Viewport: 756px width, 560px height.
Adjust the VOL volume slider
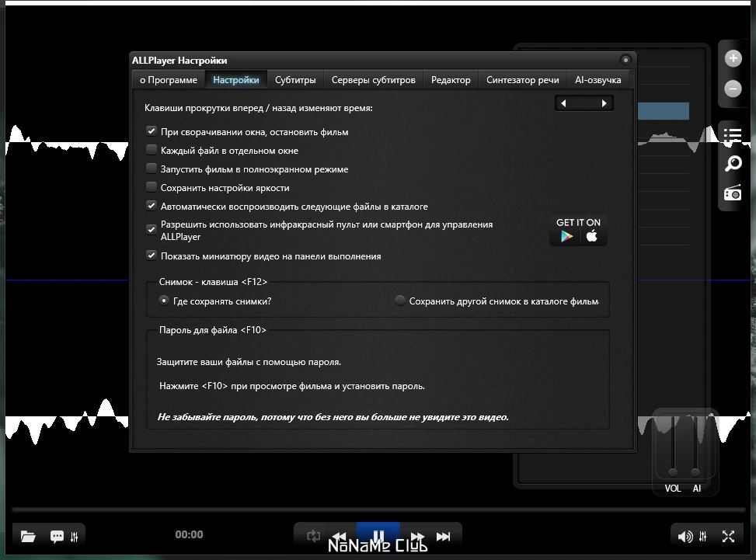[673, 445]
